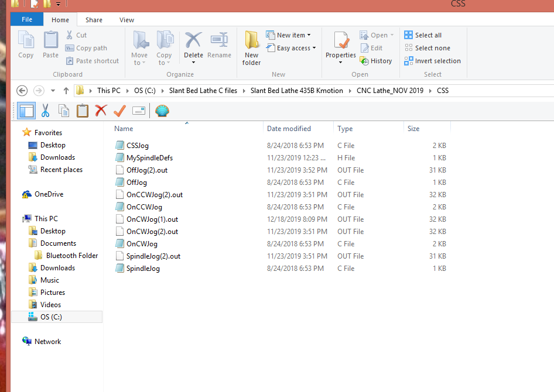Viewport: 554px width, 392px height.
Task: Select Downloads under Favorites
Action: point(57,157)
